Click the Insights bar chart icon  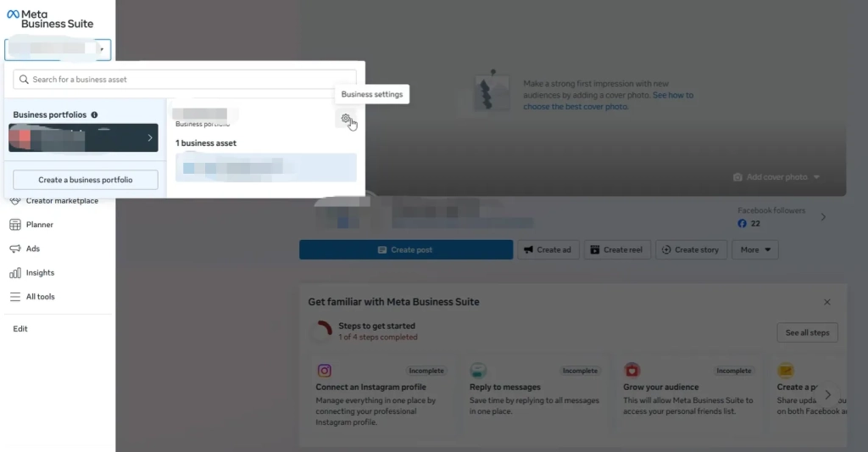coord(15,272)
